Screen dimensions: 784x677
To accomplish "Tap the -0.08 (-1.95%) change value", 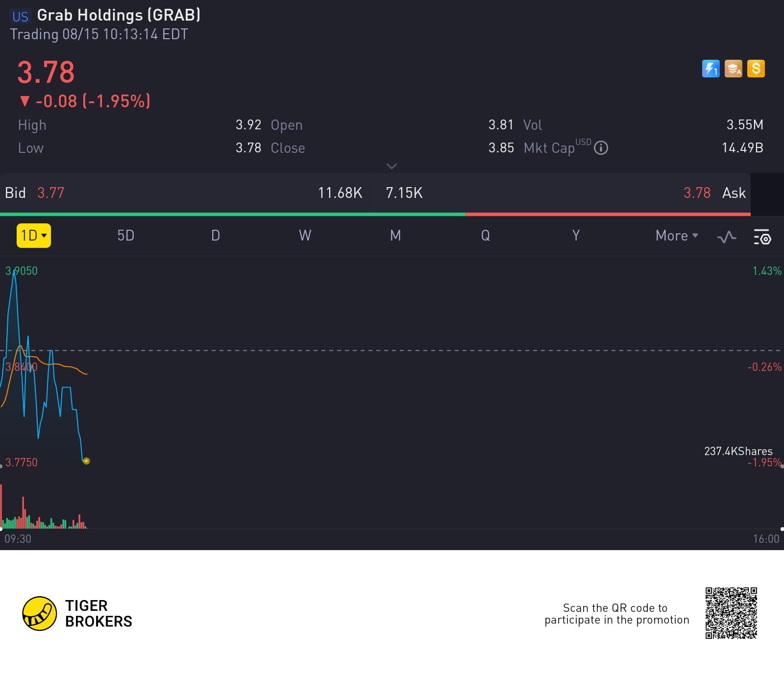I will click(93, 101).
